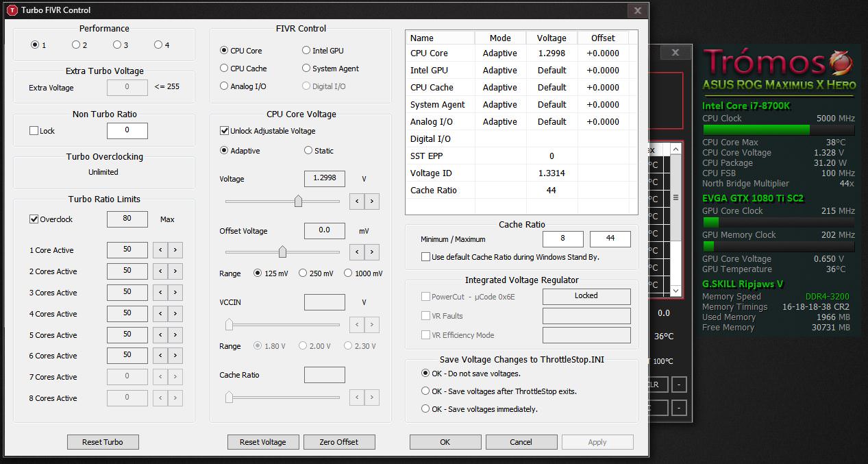Choose Static voltage mode
This screenshot has width=868, height=464.
click(308, 151)
